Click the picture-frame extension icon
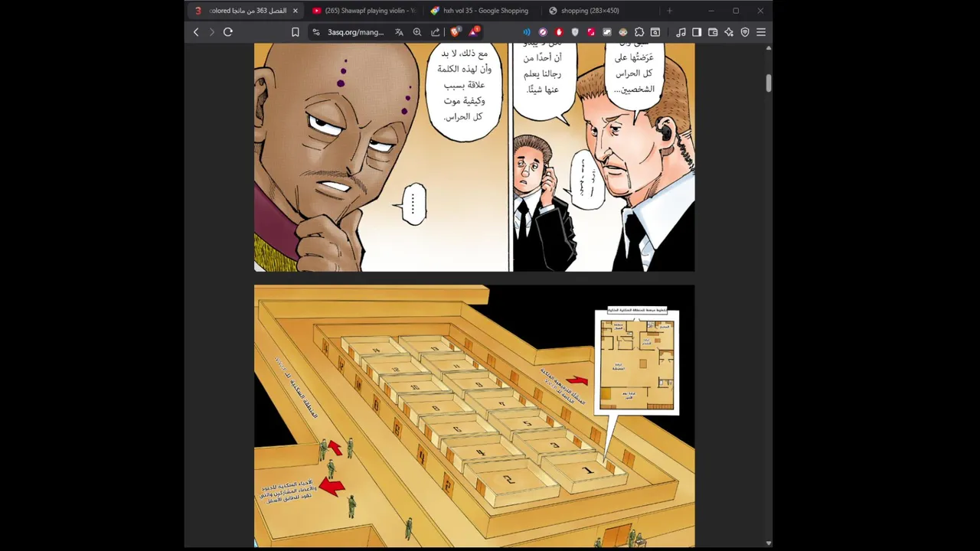This screenshot has height=551, width=980. click(607, 32)
